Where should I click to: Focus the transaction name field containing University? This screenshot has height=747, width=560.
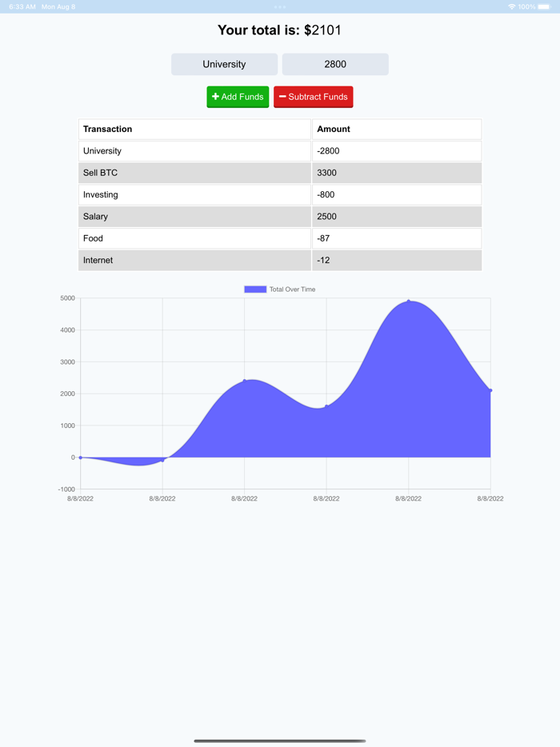tap(224, 64)
